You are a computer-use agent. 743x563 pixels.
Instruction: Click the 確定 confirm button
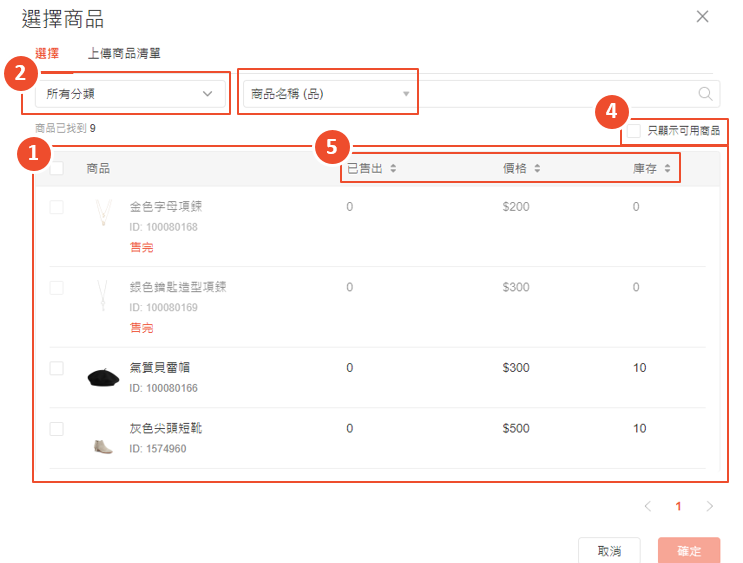tap(688, 551)
